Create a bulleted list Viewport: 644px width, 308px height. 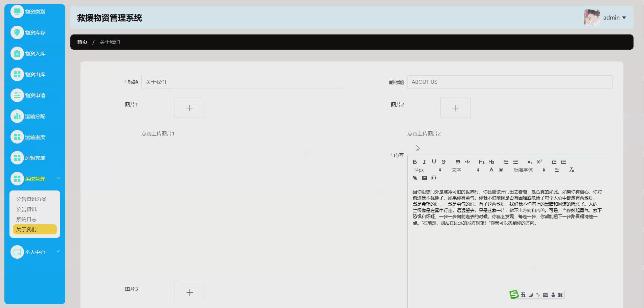[x=515, y=162]
